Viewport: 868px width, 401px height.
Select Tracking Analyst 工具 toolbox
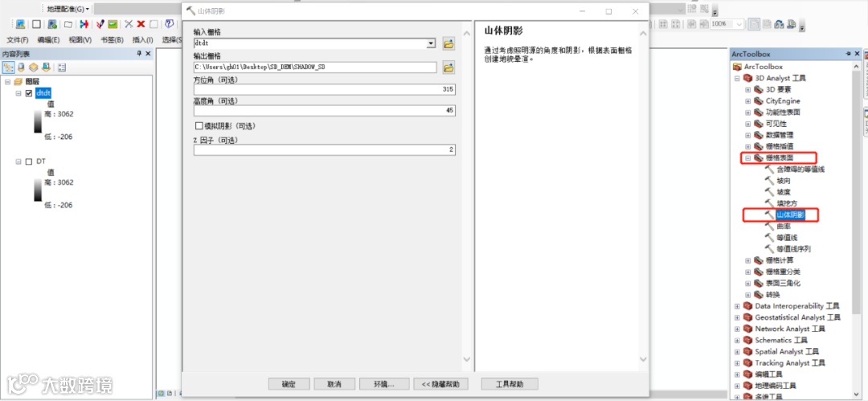click(x=790, y=362)
